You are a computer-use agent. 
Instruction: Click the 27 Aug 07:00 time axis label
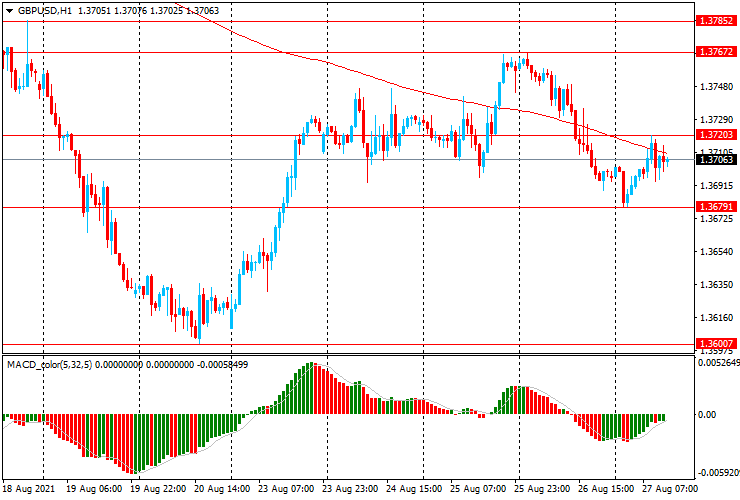(x=670, y=488)
